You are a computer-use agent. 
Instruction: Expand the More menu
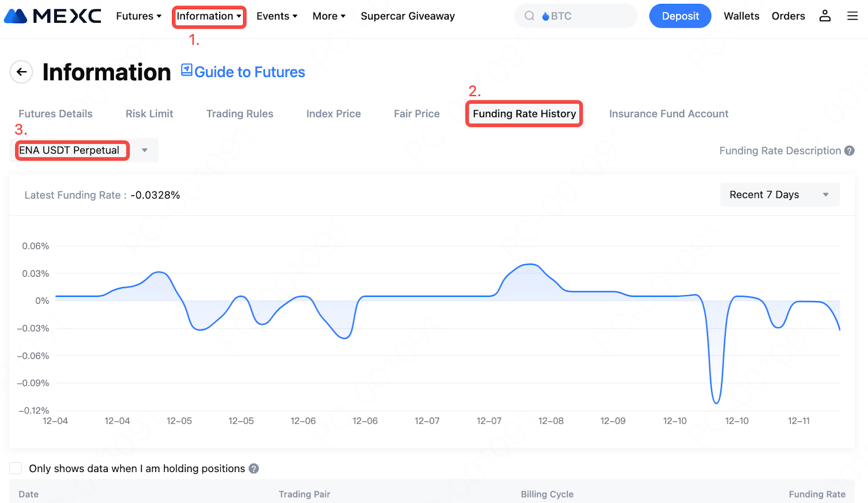(329, 16)
